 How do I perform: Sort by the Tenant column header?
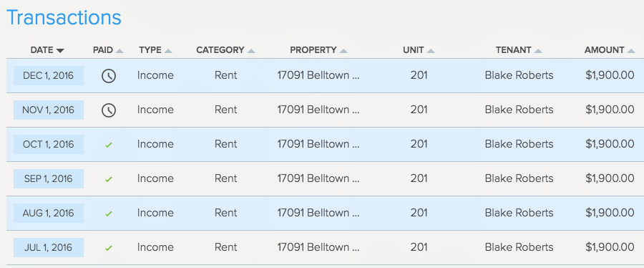[x=519, y=50]
